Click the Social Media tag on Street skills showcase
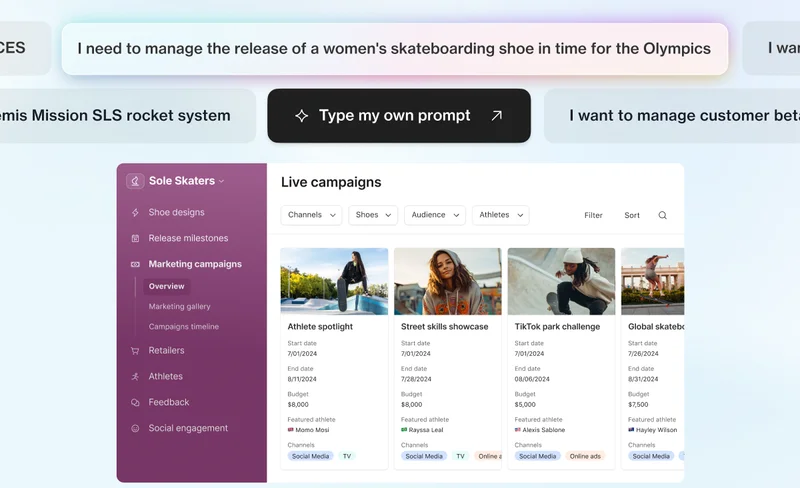Screen dimensions: 800x488 pos(424,456)
